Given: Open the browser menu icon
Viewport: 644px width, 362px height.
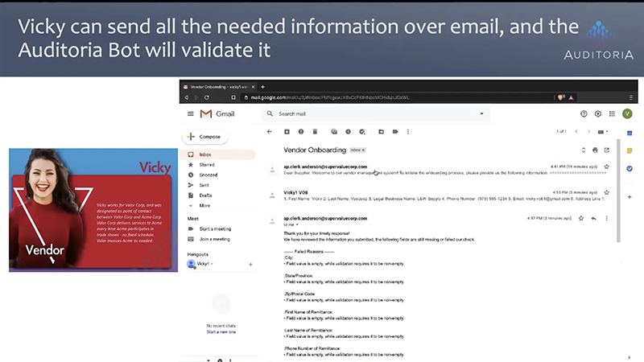Looking at the screenshot, I should click(631, 97).
